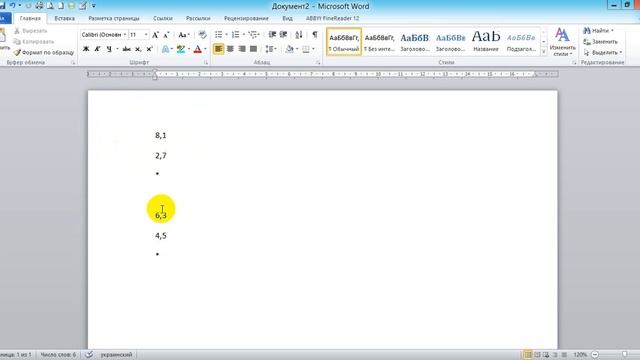Click the Numbering list icon
The image size is (640, 360).
(236, 35)
